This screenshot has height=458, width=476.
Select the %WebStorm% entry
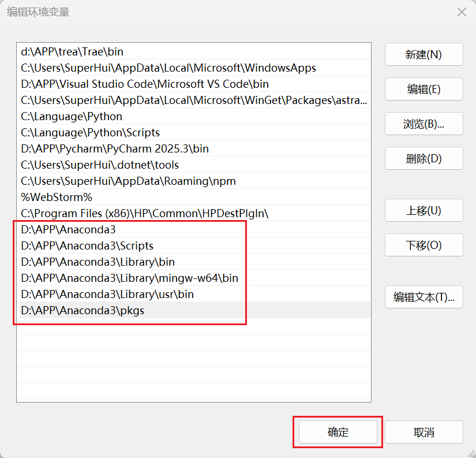[x=194, y=198]
